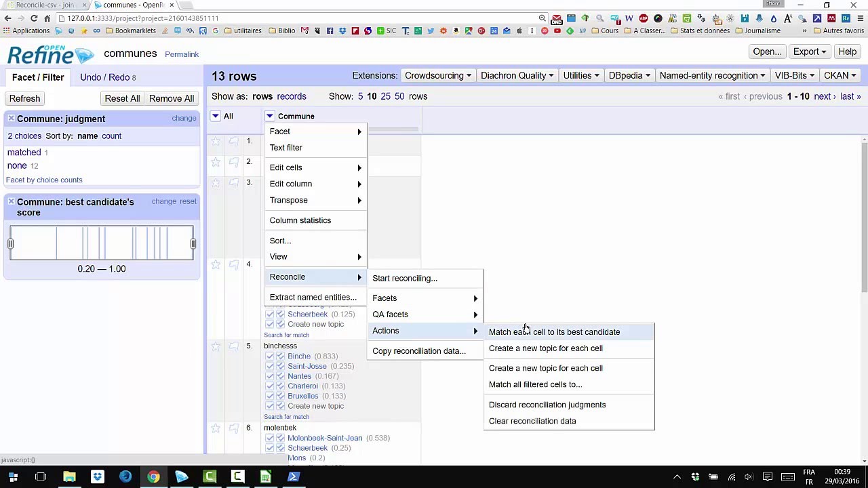Open the Diachron Quality dropdown
This screenshot has width=868, height=488.
point(517,76)
